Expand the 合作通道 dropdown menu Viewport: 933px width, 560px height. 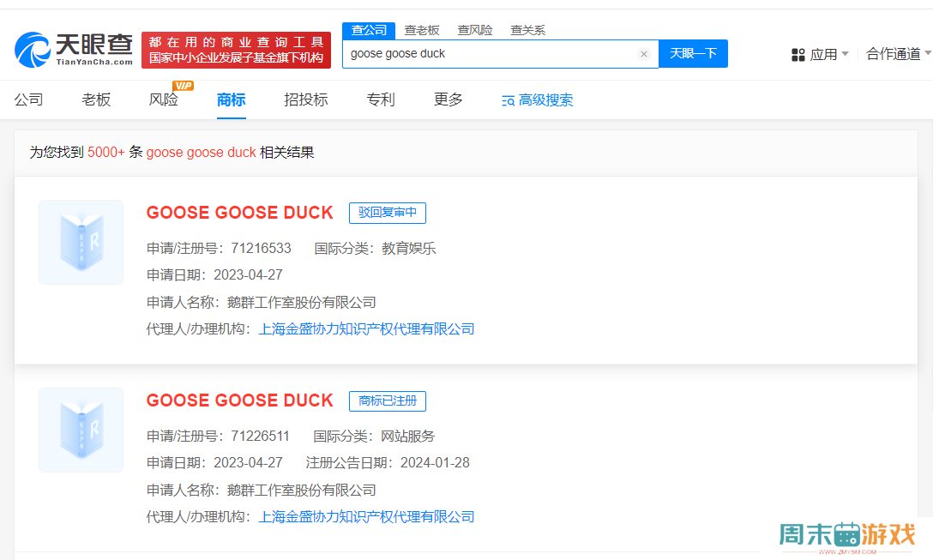click(x=898, y=54)
